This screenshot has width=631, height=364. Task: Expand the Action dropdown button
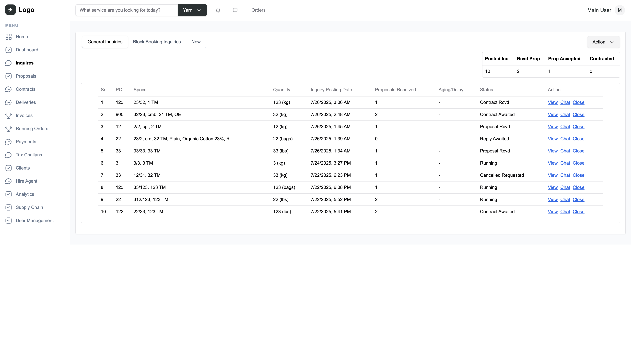(x=603, y=42)
